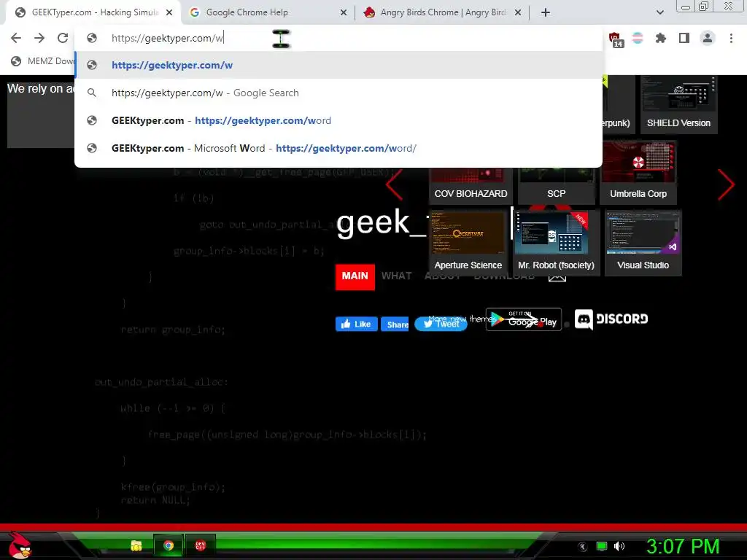Open the network monitor tray icon
Viewport: 747px width, 560px height.
click(x=602, y=546)
